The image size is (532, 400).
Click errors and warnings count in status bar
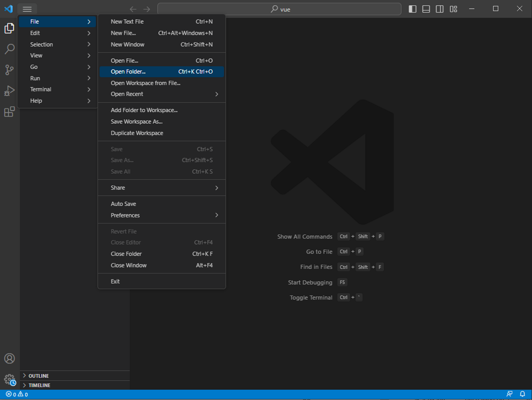17,394
